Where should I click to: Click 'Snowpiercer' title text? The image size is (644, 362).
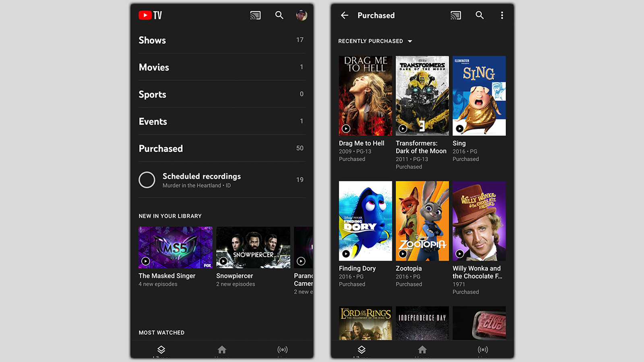tap(235, 276)
